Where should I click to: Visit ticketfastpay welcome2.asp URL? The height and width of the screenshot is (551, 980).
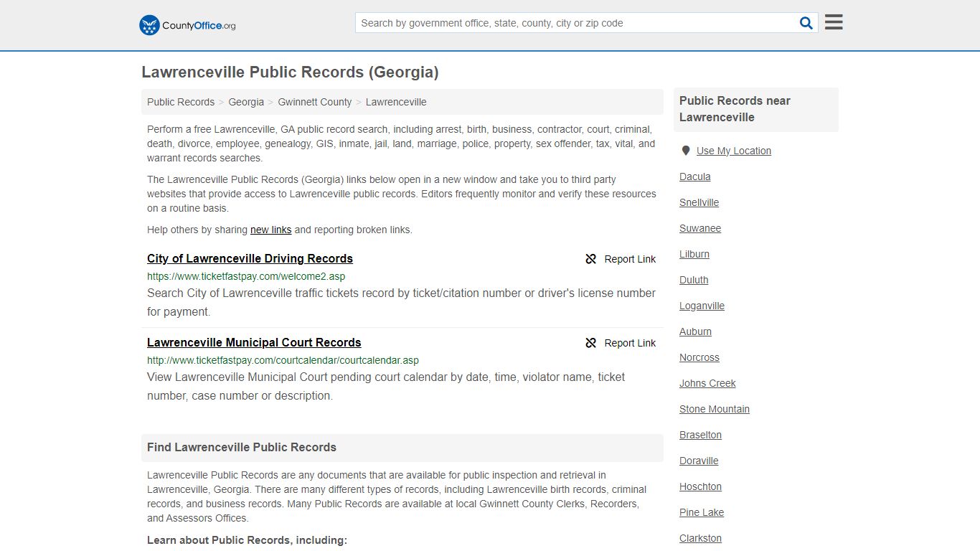(x=246, y=276)
